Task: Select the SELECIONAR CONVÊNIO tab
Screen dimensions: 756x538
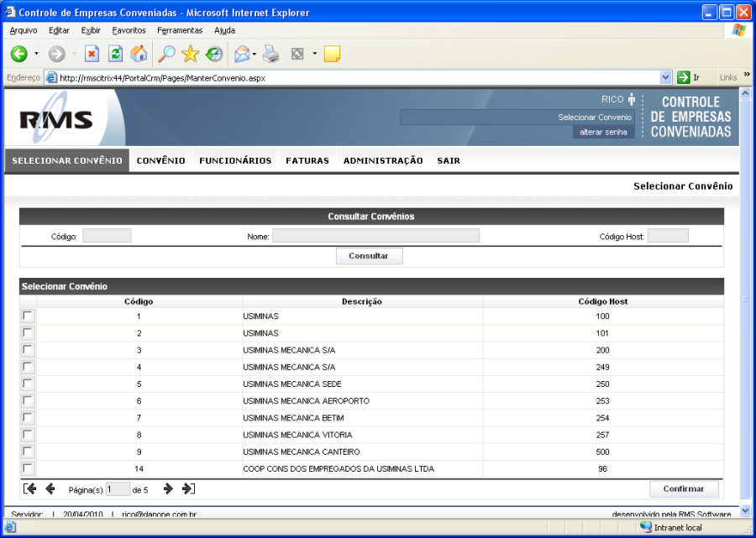Action: pyautogui.click(x=67, y=160)
